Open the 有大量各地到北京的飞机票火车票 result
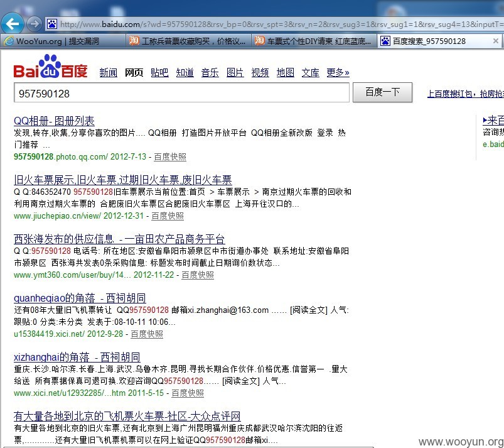This screenshot has height=448, width=504. (127, 417)
